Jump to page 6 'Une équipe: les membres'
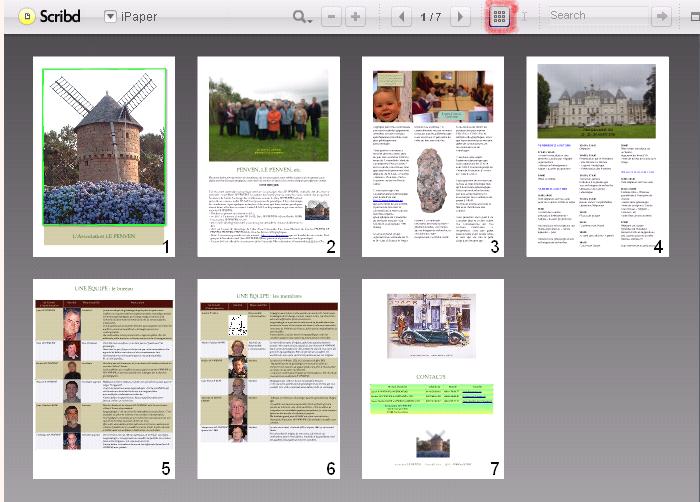Image resolution: width=700 pixels, height=502 pixels. point(268,379)
